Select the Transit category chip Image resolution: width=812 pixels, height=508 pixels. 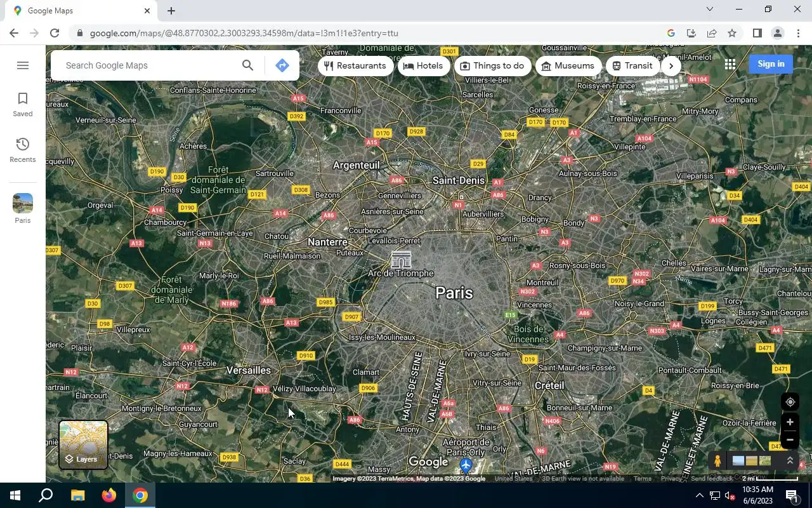pos(632,65)
